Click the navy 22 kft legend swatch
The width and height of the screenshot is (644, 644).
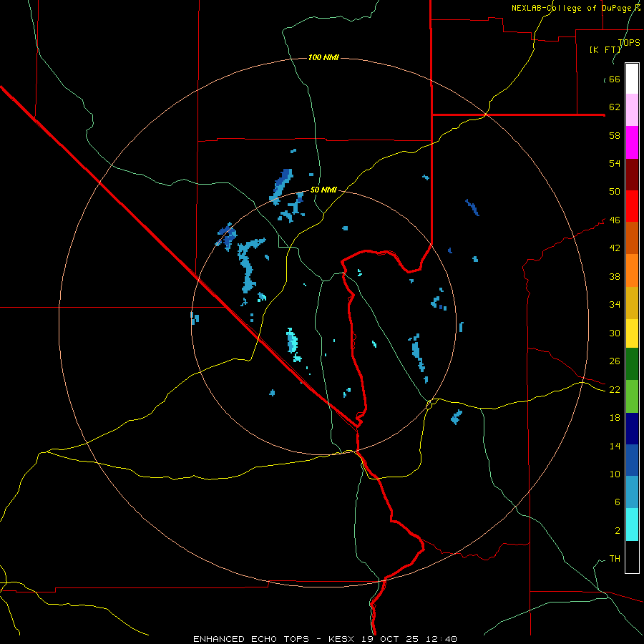pos(632,429)
